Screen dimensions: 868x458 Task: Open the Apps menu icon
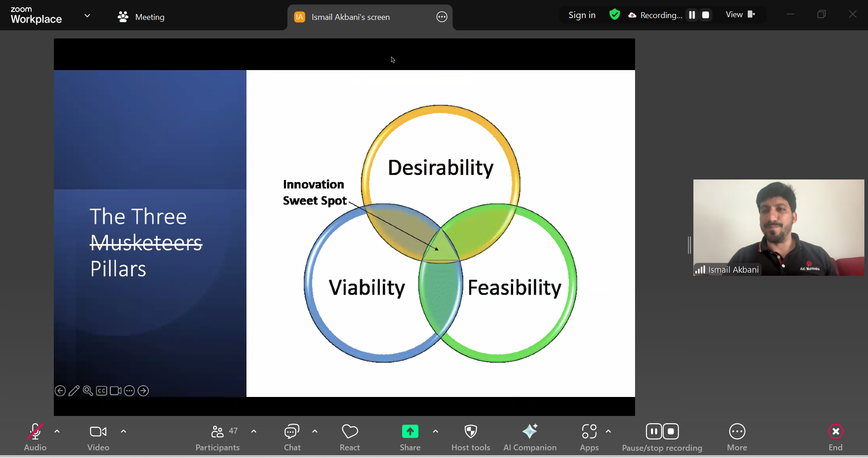click(589, 437)
